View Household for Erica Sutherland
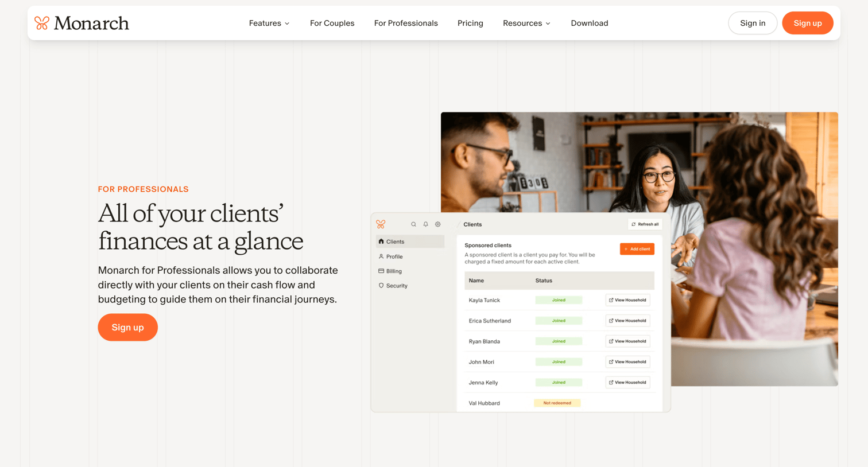The width and height of the screenshot is (868, 467). pyautogui.click(x=627, y=321)
